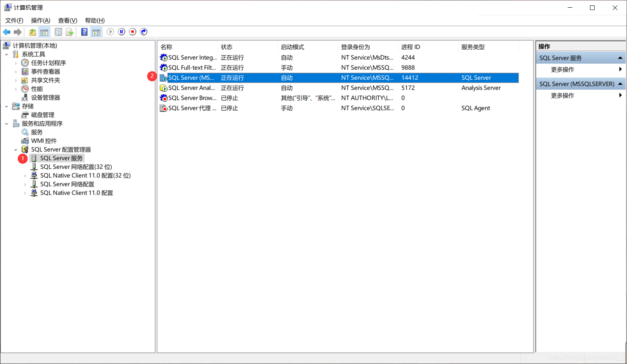Select the WMI 控件 icon
Viewport: 627px width, 364px height.
click(25, 141)
